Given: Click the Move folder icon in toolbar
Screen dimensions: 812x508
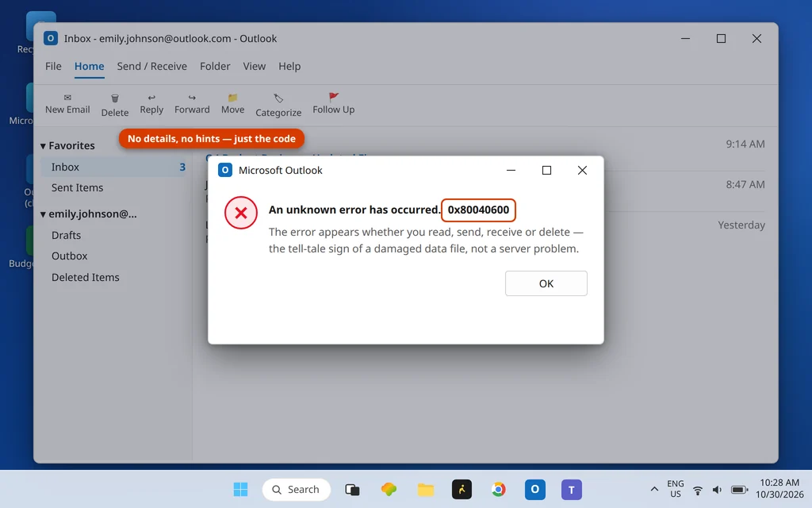Looking at the screenshot, I should tap(232, 98).
